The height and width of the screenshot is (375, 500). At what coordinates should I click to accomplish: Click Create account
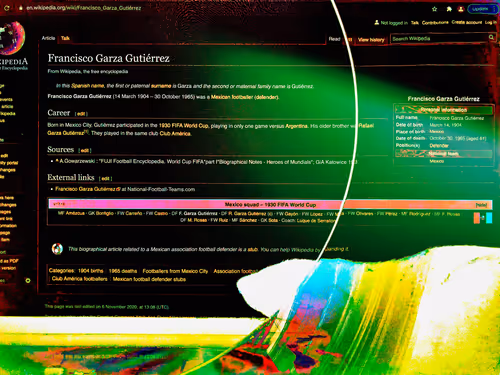pyautogui.click(x=467, y=22)
